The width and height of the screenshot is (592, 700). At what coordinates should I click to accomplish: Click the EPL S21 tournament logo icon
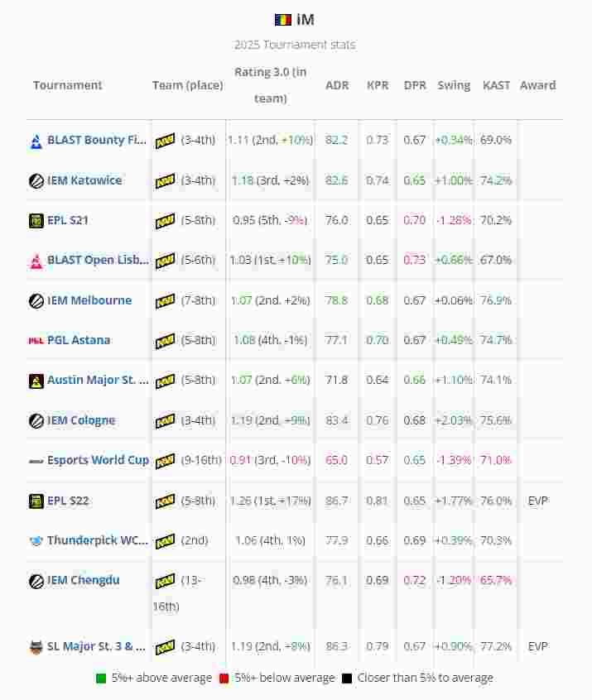point(36,221)
